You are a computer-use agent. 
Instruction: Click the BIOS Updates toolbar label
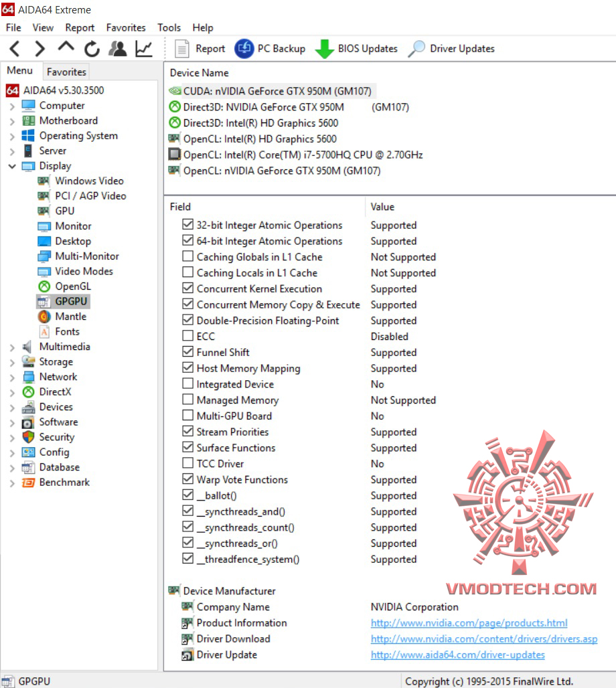[x=368, y=49]
